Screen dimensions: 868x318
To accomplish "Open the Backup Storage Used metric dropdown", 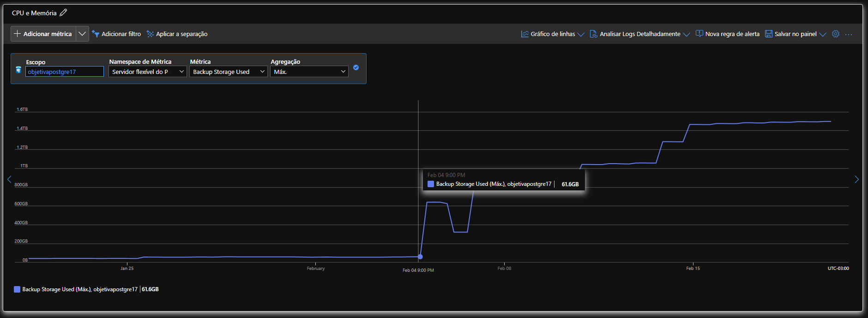I will pos(229,72).
